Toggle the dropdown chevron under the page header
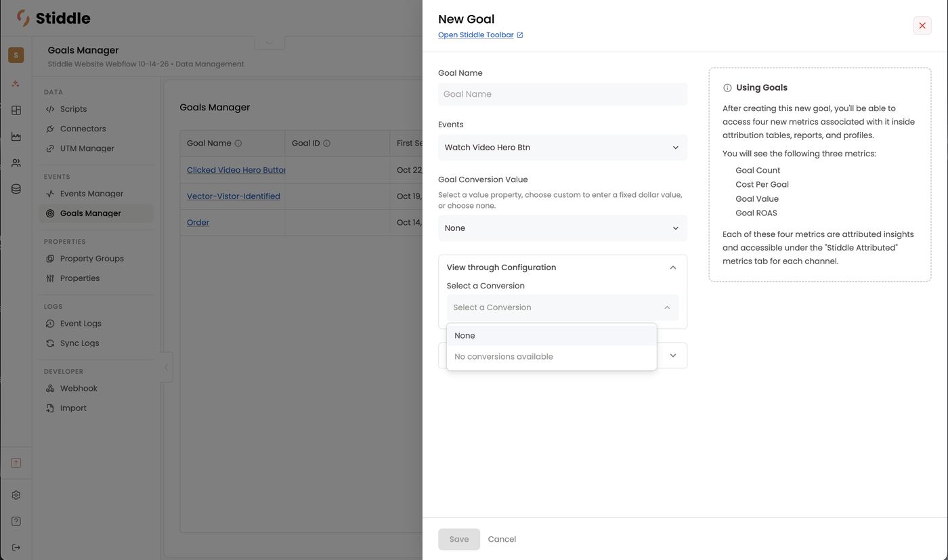This screenshot has height=560, width=948. tap(270, 43)
